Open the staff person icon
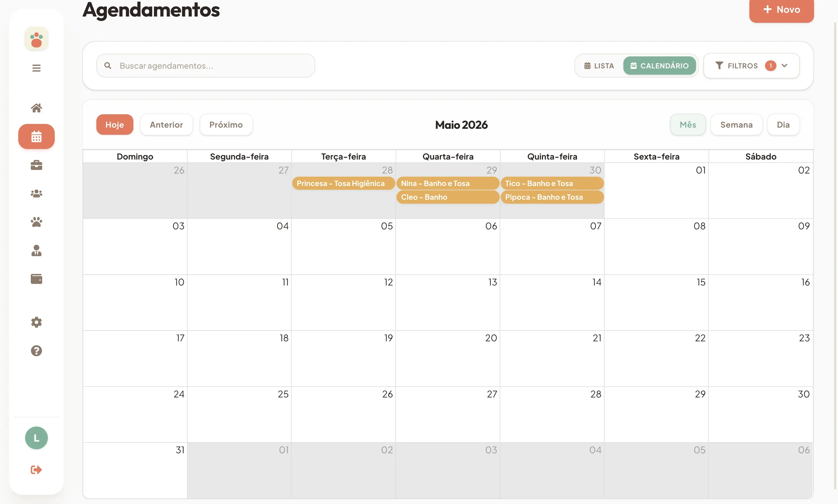This screenshot has height=504, width=838. 36,251
